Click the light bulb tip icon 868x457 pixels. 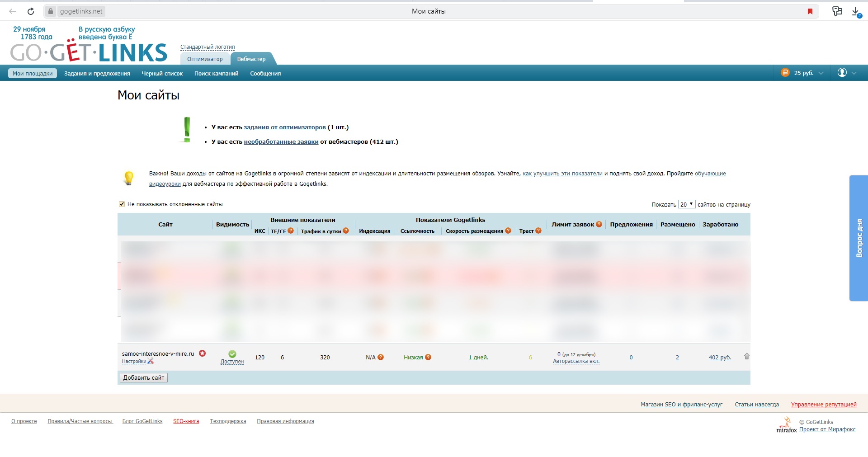[x=129, y=178]
